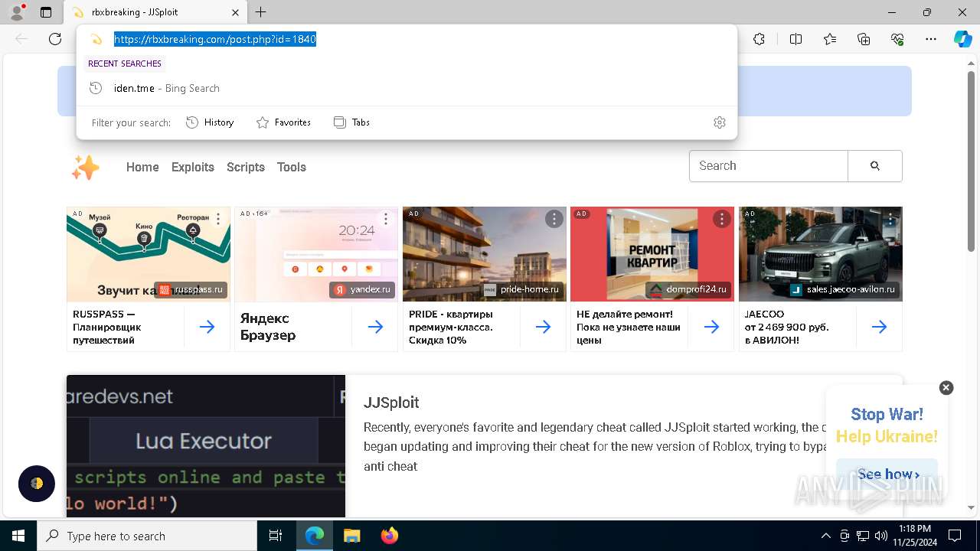Open the notification center icon
980x551 pixels.
[x=955, y=536]
